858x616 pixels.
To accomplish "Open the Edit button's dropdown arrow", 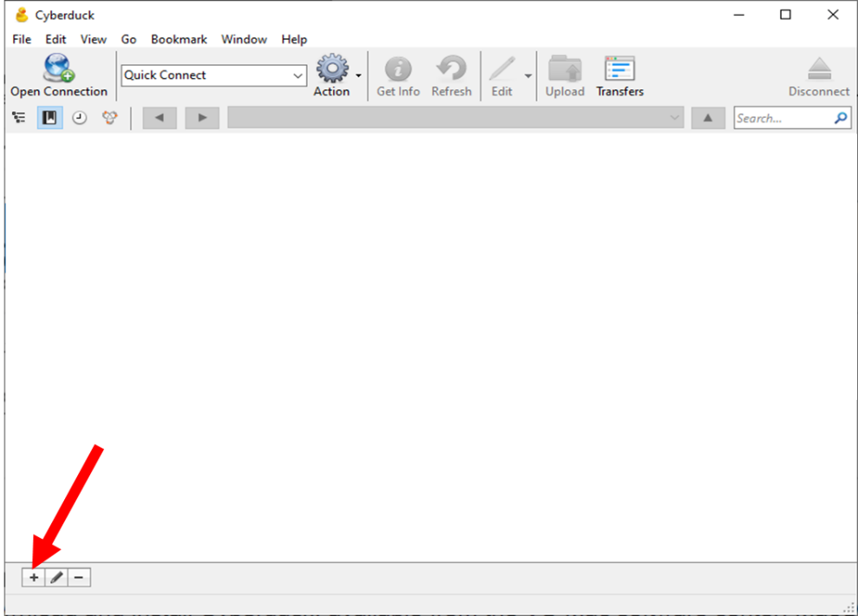I will (527, 75).
